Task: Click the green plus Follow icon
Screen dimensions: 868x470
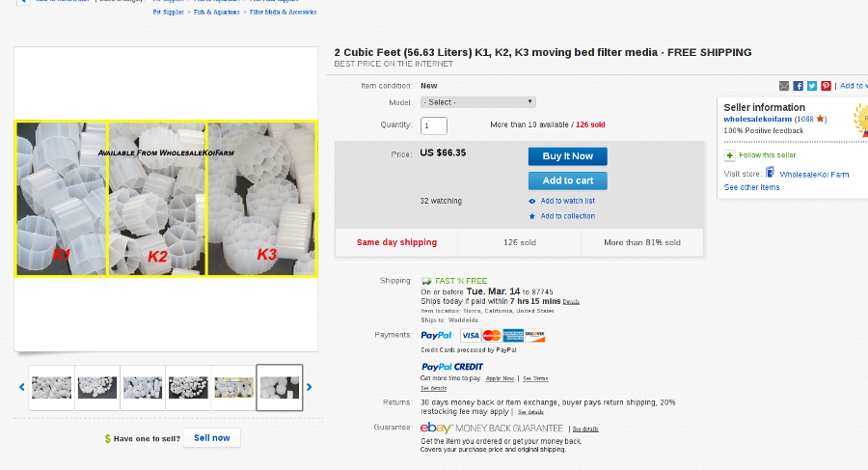Action: click(730, 154)
